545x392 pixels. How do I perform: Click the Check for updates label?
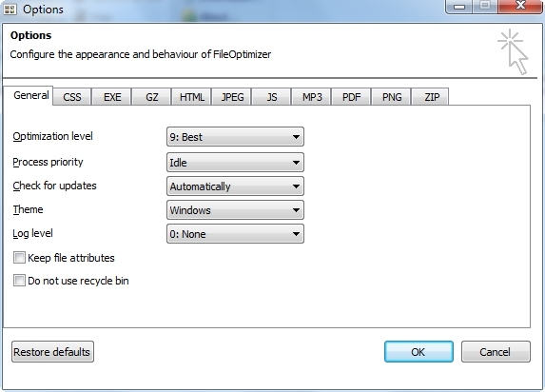54,186
